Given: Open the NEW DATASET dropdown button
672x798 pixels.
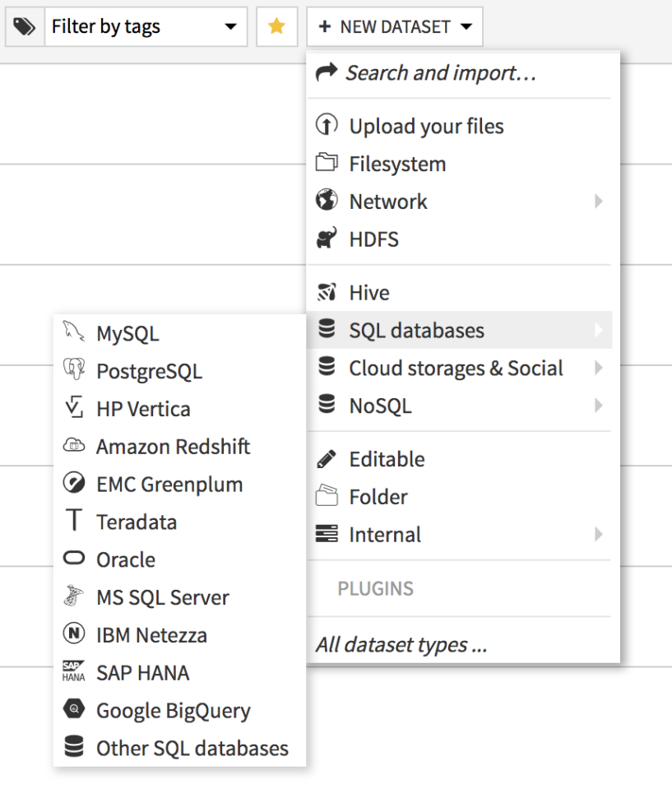Looking at the screenshot, I should [x=395, y=26].
